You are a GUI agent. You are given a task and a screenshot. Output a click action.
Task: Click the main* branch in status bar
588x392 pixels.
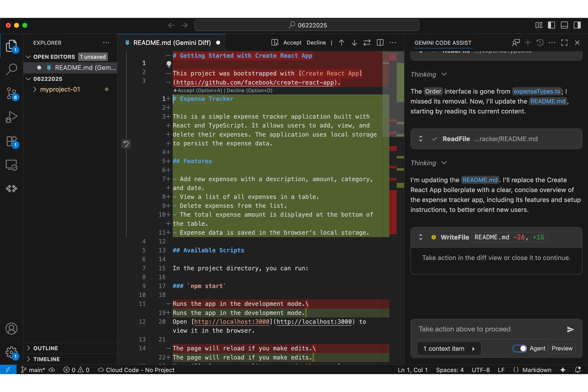tap(33, 370)
